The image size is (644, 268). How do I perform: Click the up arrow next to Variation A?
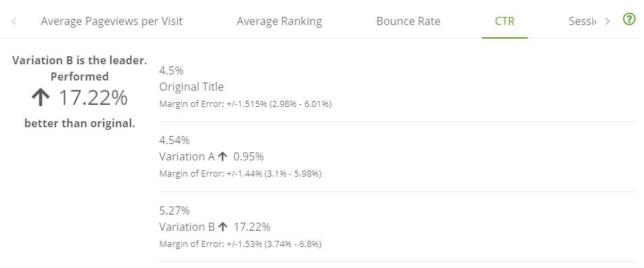coord(222,156)
